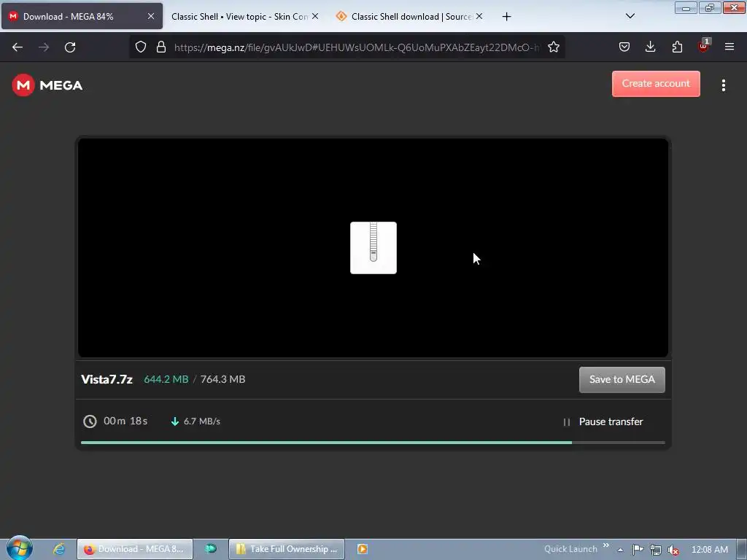Show hidden system tray icons
This screenshot has height=560, width=747.
tap(620, 550)
